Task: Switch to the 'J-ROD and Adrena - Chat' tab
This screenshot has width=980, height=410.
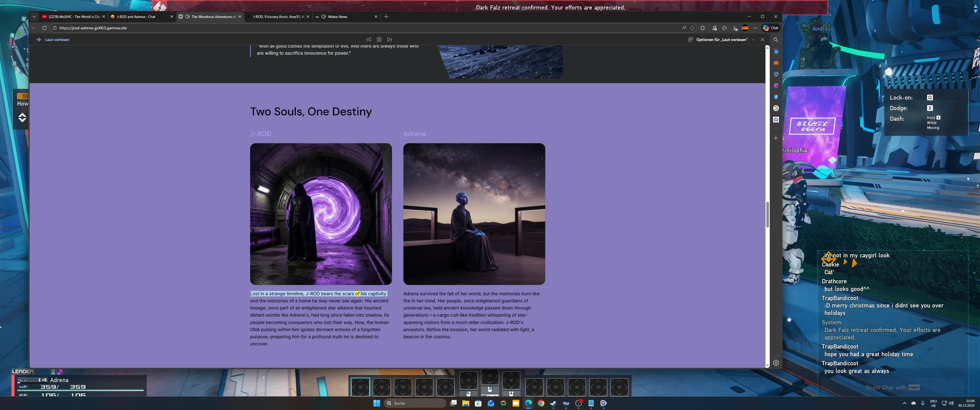Action: [x=136, y=17]
